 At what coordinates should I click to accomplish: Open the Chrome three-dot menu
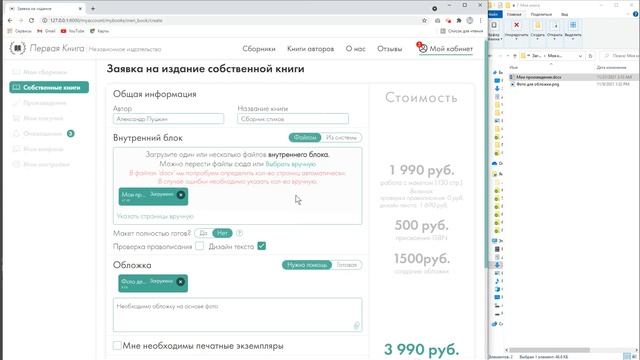[x=480, y=20]
